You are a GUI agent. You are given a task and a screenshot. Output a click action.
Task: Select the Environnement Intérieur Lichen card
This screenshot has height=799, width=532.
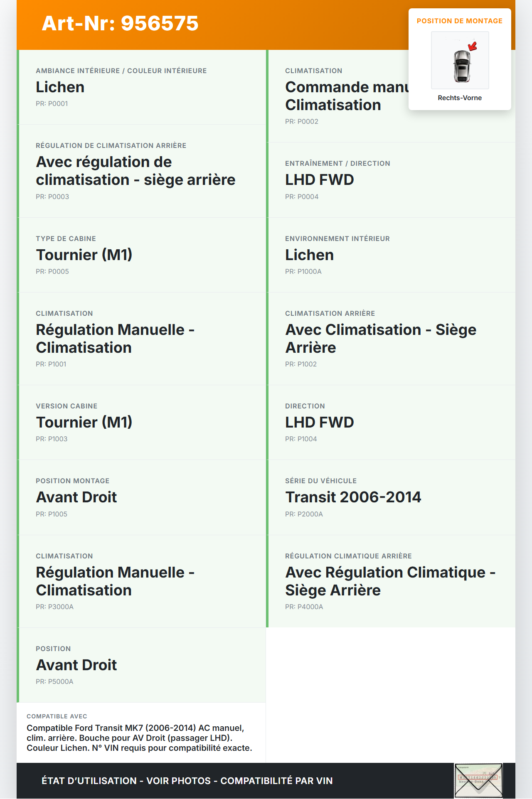point(391,255)
